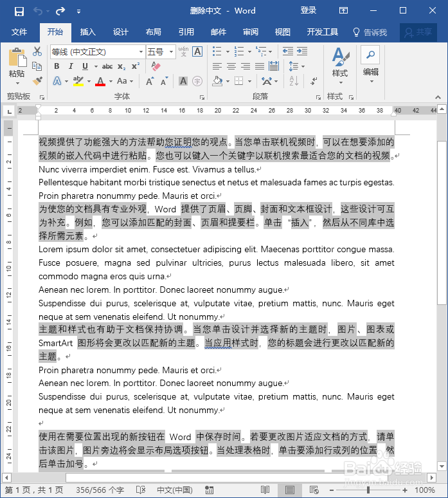This screenshot has height=498, width=448.
Task: Sort the selected text (A-Z icon)
Action: tap(294, 81)
